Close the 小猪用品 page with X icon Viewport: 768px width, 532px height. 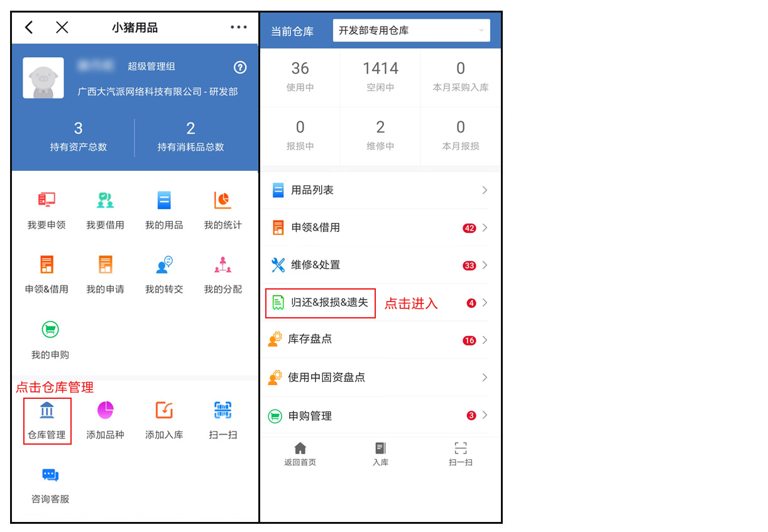(62, 27)
